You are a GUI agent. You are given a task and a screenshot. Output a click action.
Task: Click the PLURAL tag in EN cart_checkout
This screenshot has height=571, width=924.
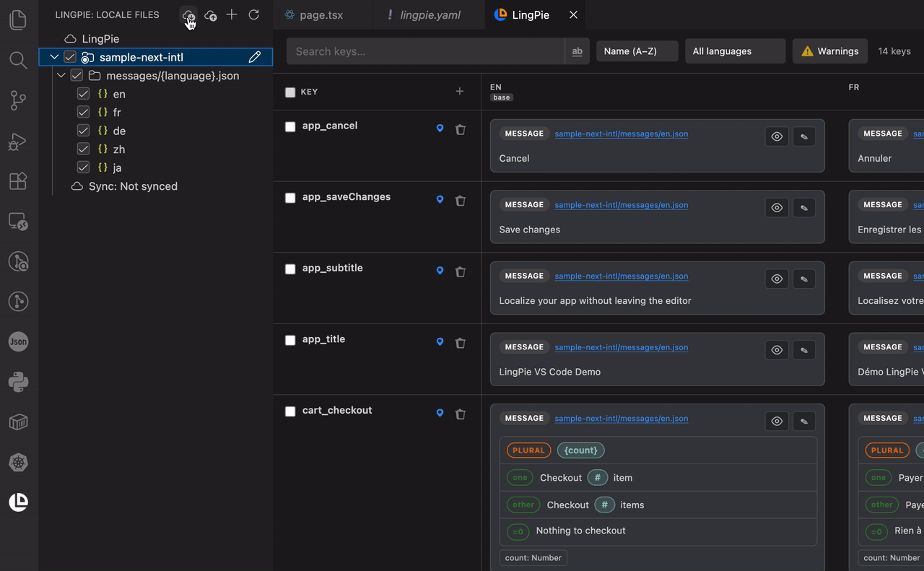pyautogui.click(x=528, y=450)
